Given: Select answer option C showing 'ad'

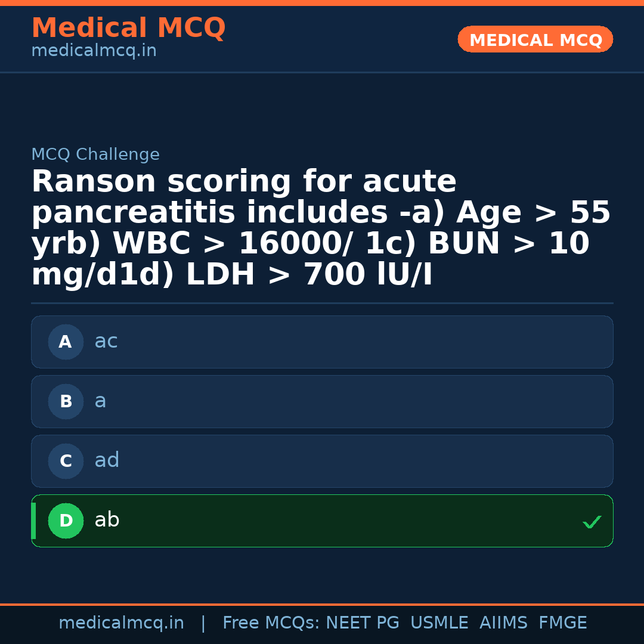Looking at the screenshot, I should coord(322,461).
